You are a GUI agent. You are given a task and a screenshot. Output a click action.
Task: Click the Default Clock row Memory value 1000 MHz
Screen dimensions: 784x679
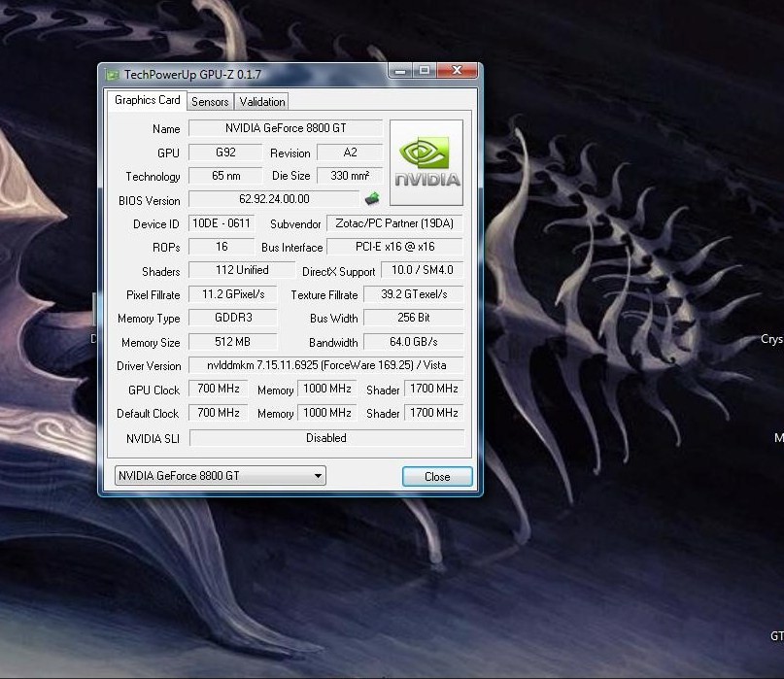click(x=327, y=413)
